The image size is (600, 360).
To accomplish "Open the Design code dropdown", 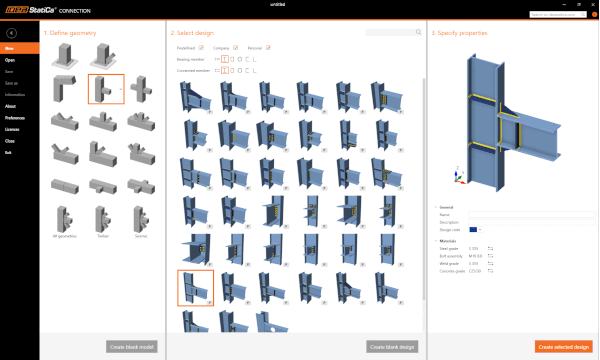I will point(476,230).
